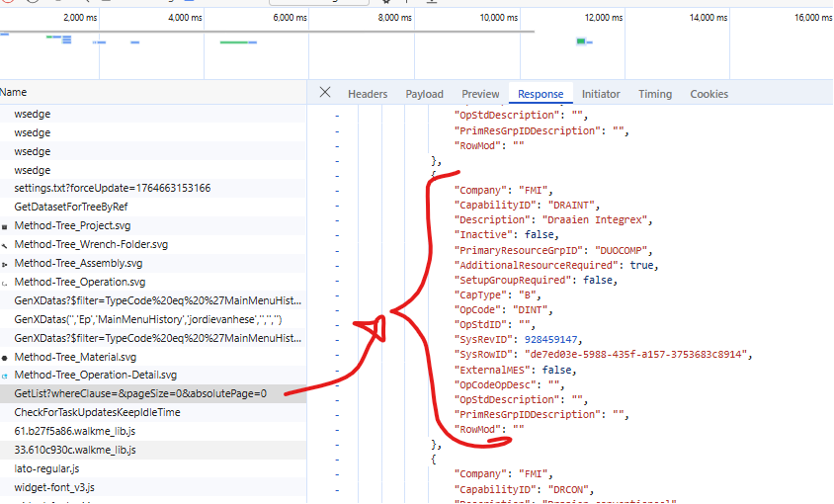This screenshot has height=504, width=834.
Task: Sort requests by the Name column header
Action: pyautogui.click(x=14, y=92)
